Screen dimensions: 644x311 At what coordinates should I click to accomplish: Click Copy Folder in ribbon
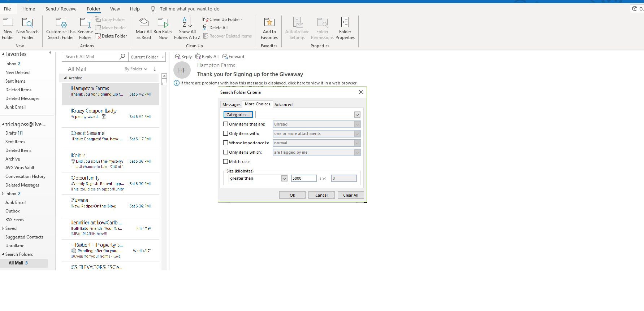(x=110, y=19)
